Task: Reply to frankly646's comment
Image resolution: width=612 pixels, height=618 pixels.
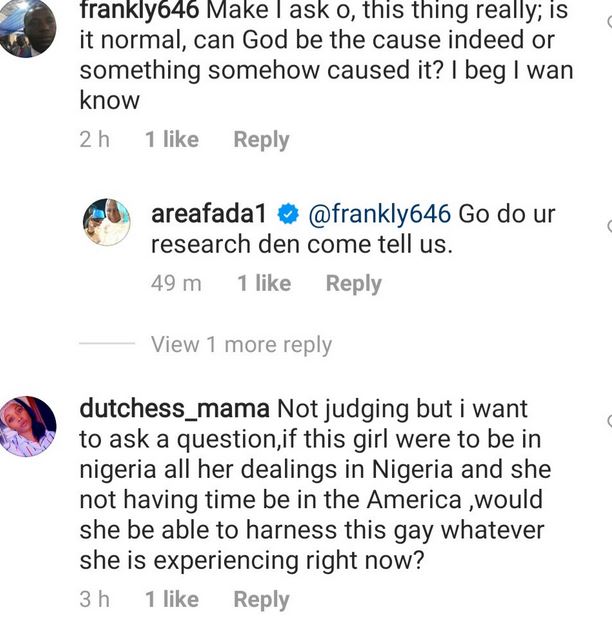Action: click(x=261, y=140)
